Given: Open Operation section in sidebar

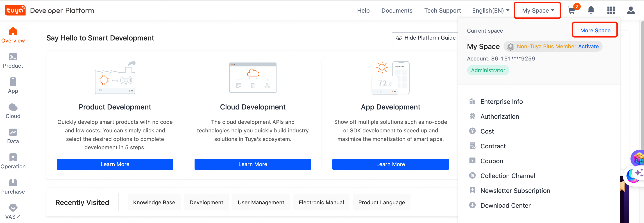Looking at the screenshot, I should click(13, 161).
